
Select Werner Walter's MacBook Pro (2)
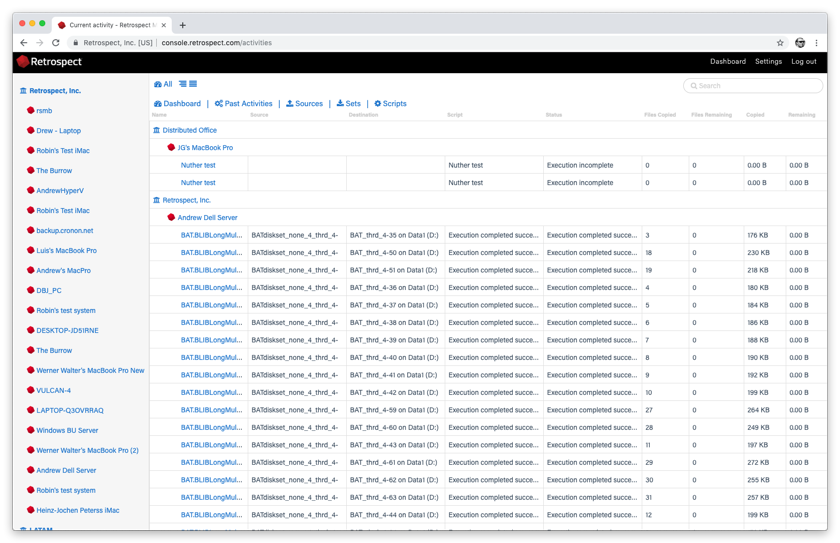click(x=87, y=450)
